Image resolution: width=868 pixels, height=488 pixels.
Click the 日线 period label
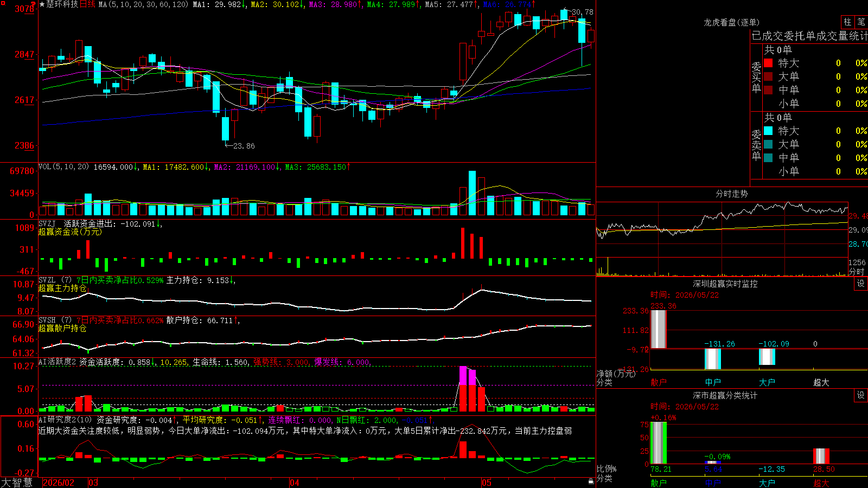pos(87,4)
